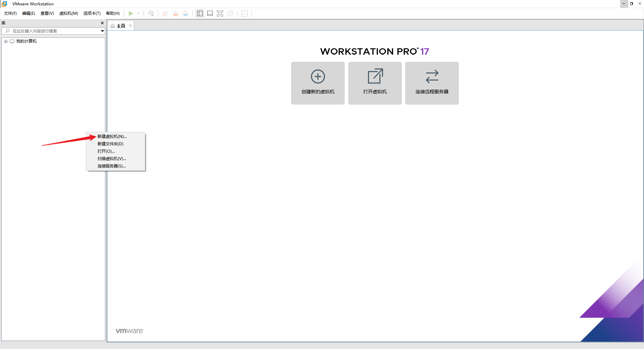Click the 库 panel title text
This screenshot has height=349, width=644.
3,23
